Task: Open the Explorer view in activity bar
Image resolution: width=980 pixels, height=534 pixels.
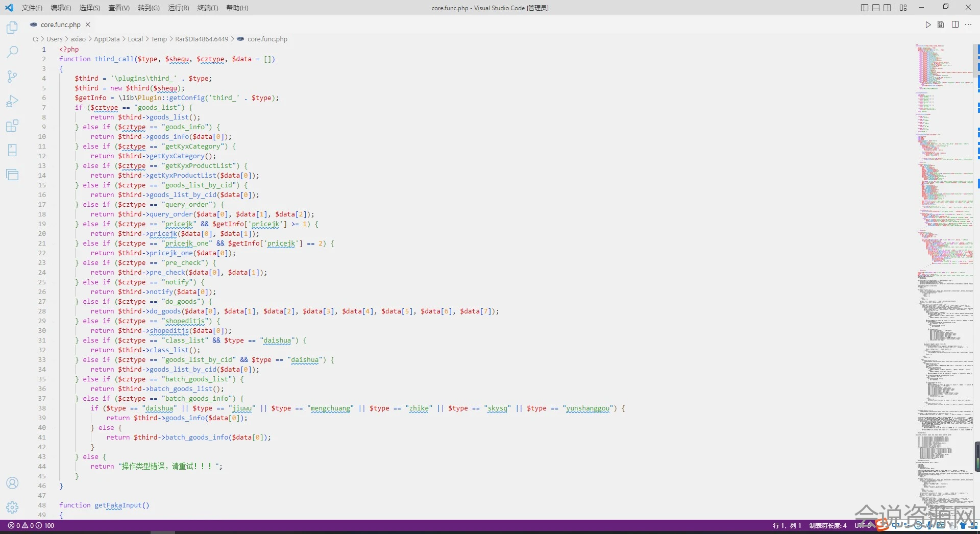Action: point(12,28)
